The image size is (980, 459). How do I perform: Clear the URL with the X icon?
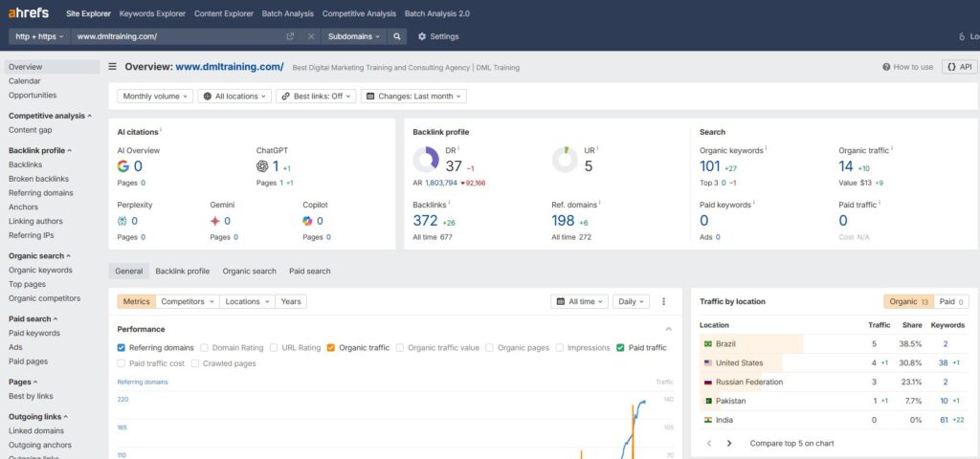pyautogui.click(x=311, y=36)
